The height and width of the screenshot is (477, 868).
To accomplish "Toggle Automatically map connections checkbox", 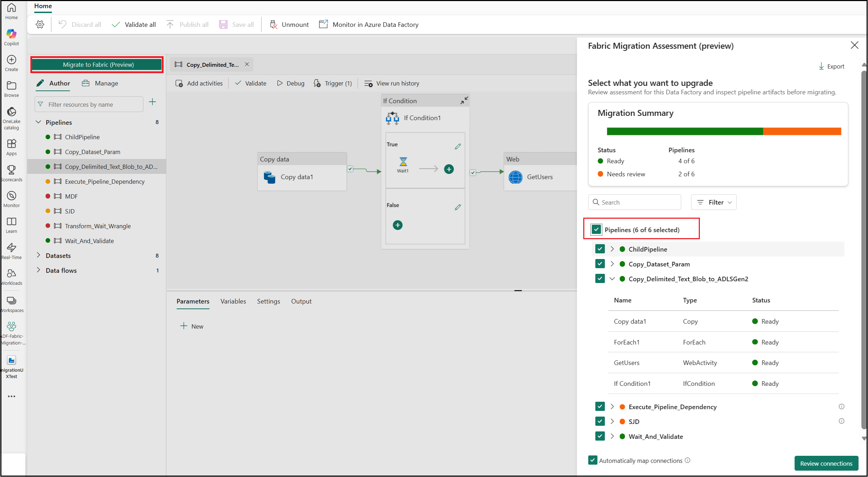I will coord(593,460).
